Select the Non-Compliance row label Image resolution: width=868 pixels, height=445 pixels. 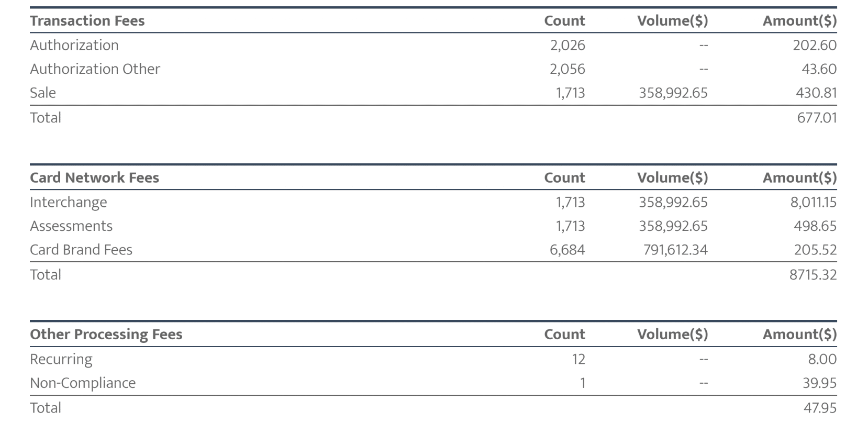point(82,383)
